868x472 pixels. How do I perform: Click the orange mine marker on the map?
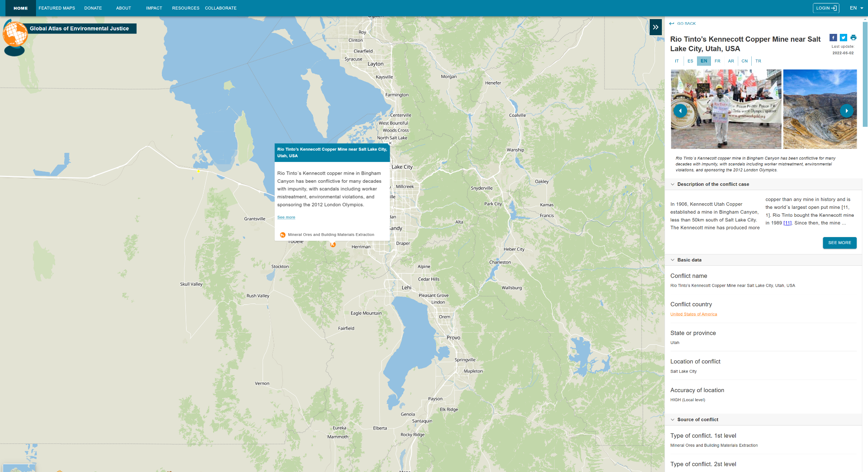[333, 245]
